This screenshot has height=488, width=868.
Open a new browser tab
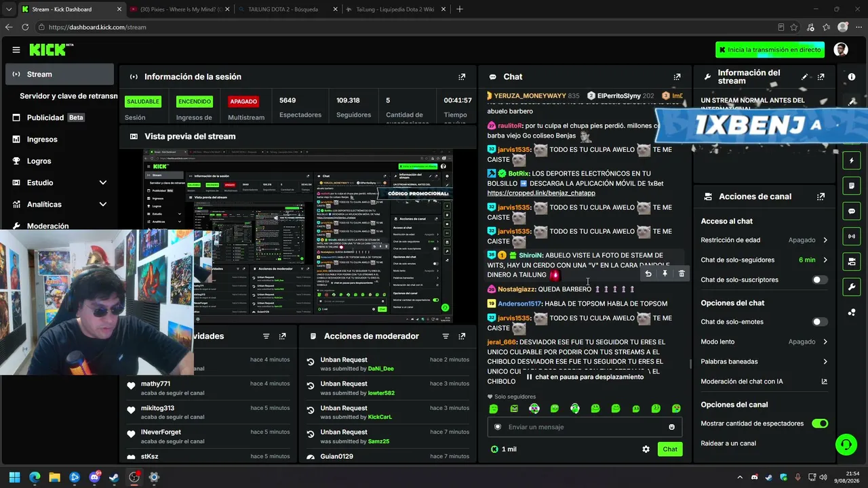pos(460,9)
